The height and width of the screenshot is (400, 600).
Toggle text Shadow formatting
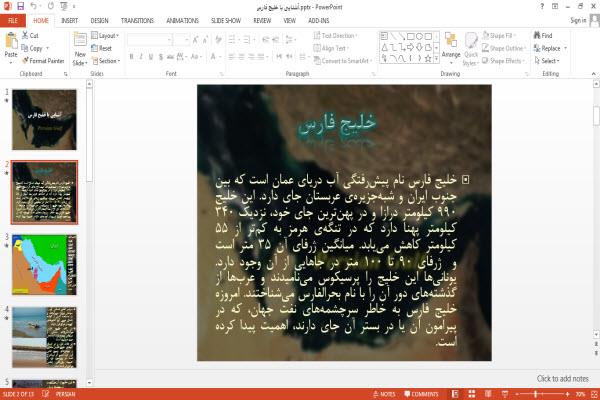[161, 57]
